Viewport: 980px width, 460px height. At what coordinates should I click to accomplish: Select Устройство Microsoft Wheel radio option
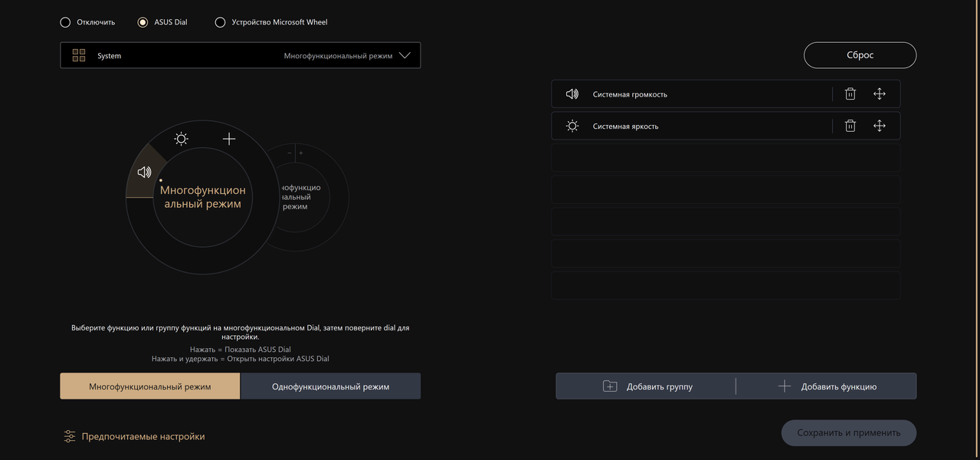click(x=220, y=22)
